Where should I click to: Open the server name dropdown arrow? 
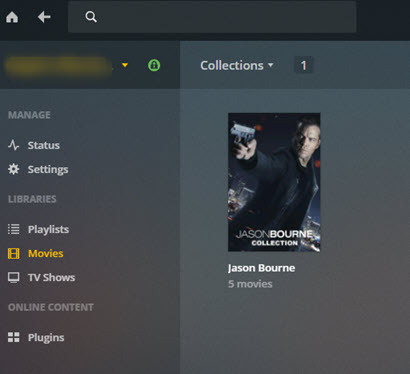125,65
